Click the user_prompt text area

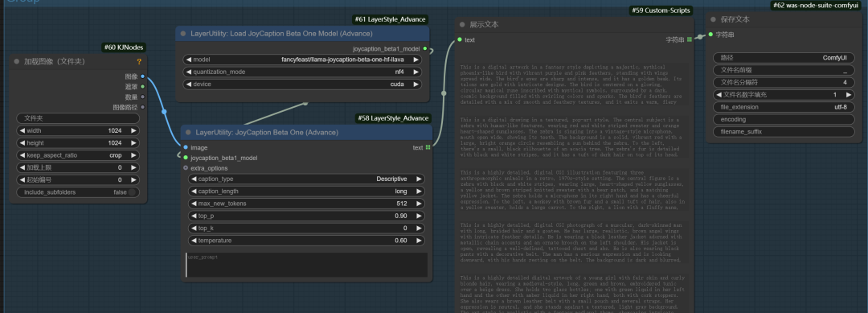click(307, 265)
